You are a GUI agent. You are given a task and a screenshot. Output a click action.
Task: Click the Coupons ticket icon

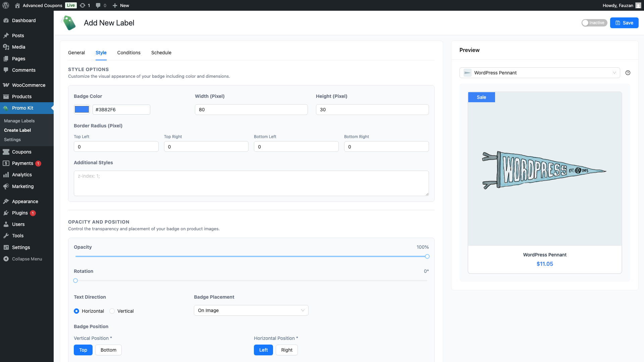(x=6, y=152)
